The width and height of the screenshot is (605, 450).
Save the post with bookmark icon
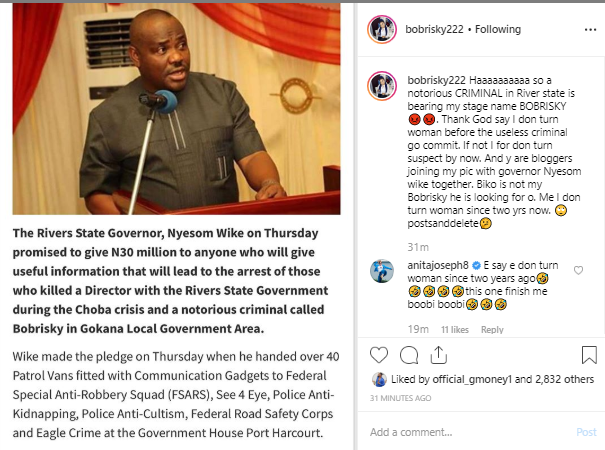tap(589, 355)
